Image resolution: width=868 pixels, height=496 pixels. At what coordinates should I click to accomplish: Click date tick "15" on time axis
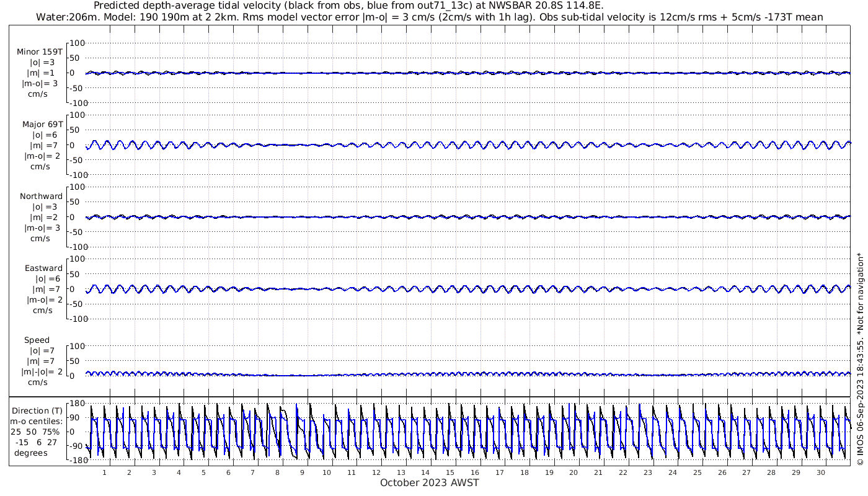[450, 472]
